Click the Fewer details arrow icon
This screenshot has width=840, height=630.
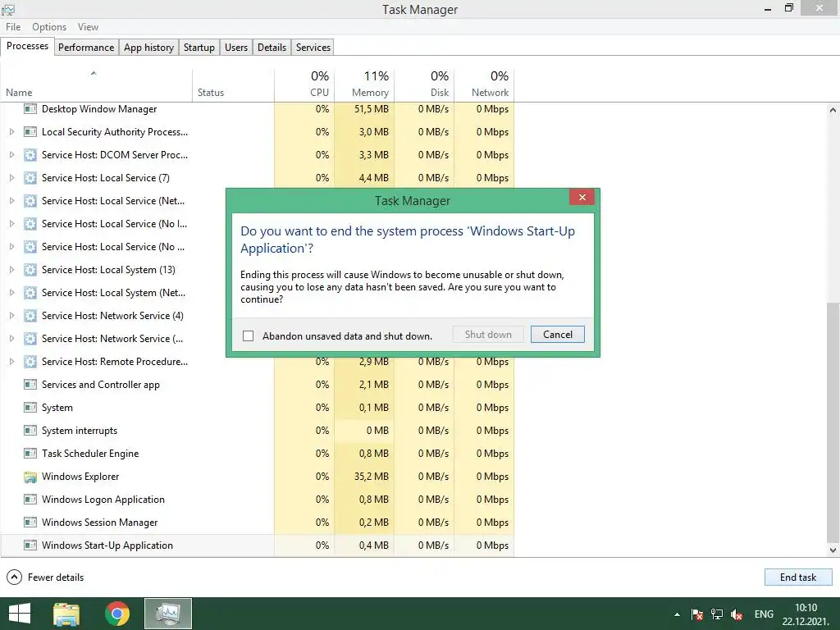click(x=14, y=577)
